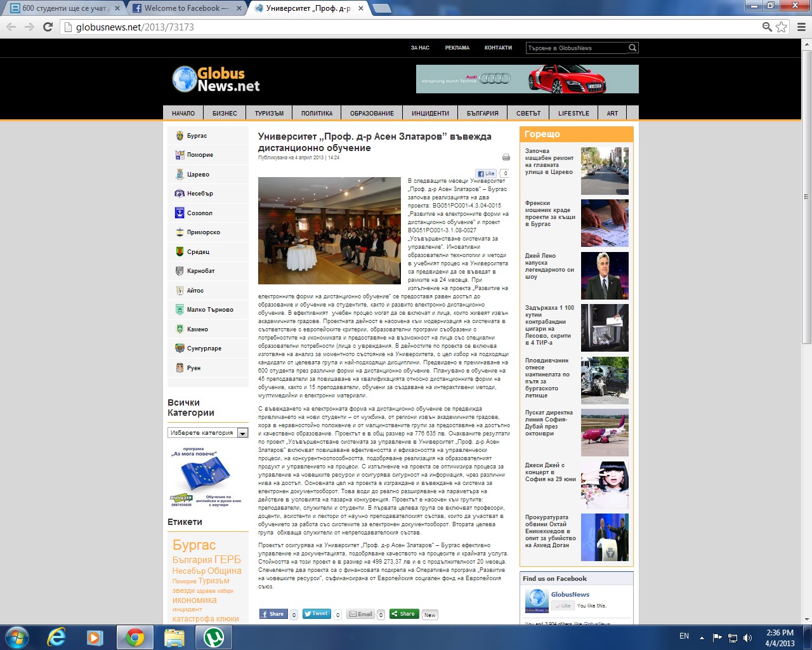Click the page vertical scrollbar thumb
812x650 pixels.
point(806,197)
